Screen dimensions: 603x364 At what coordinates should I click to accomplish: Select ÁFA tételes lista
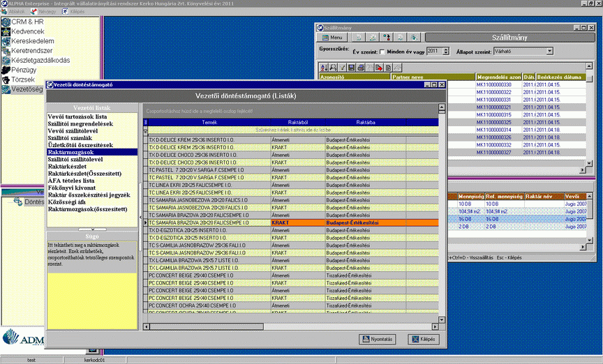[x=71, y=181]
